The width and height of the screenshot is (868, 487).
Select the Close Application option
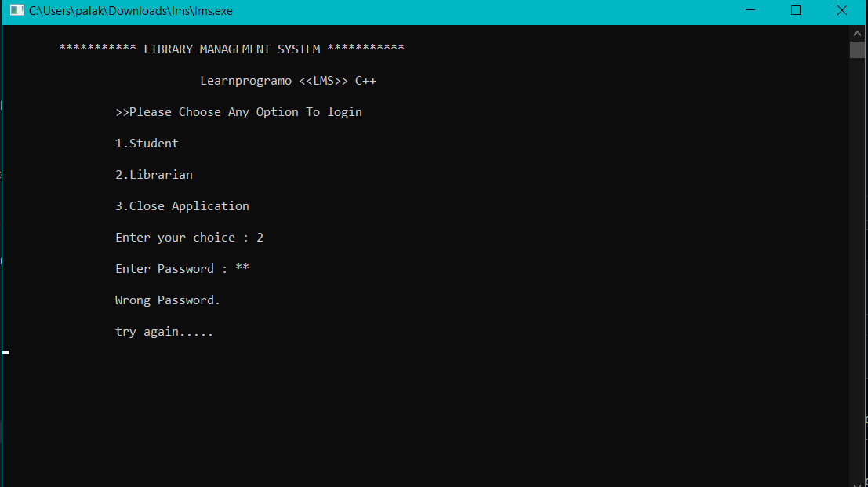(x=182, y=205)
